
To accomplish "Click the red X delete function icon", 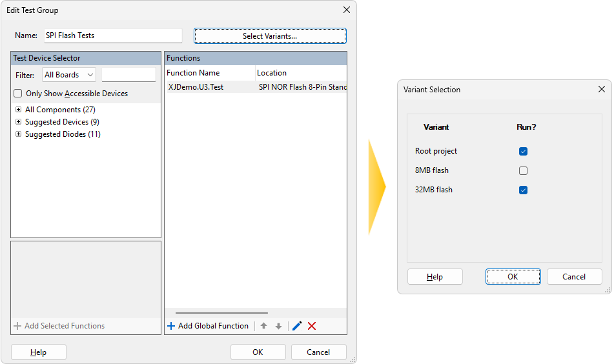I will pyautogui.click(x=312, y=326).
